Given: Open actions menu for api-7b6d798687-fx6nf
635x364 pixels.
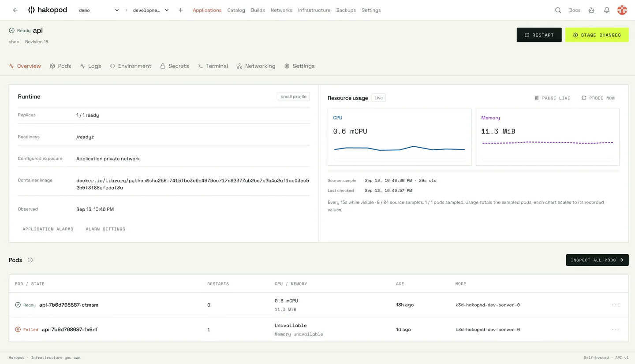Looking at the screenshot, I should coord(616,330).
